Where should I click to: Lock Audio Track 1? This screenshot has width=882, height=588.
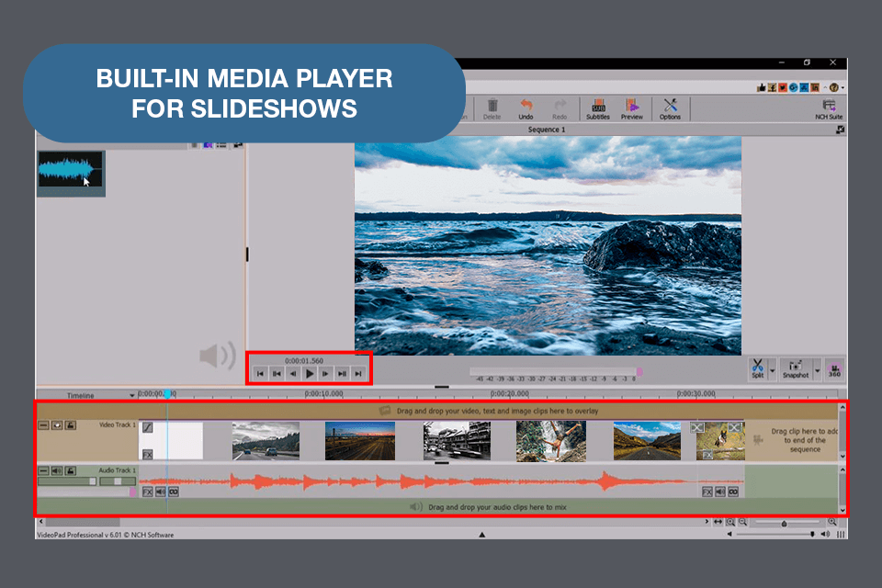71,470
